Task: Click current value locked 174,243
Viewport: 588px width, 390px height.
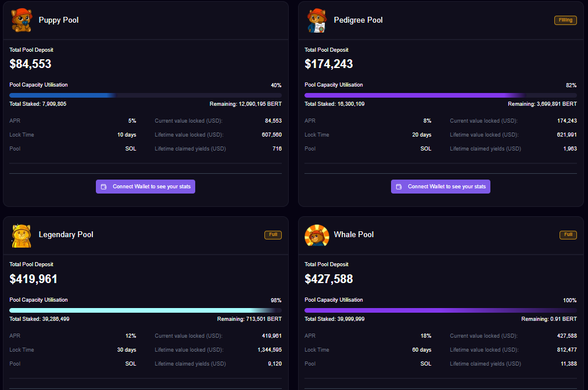Action: point(567,121)
